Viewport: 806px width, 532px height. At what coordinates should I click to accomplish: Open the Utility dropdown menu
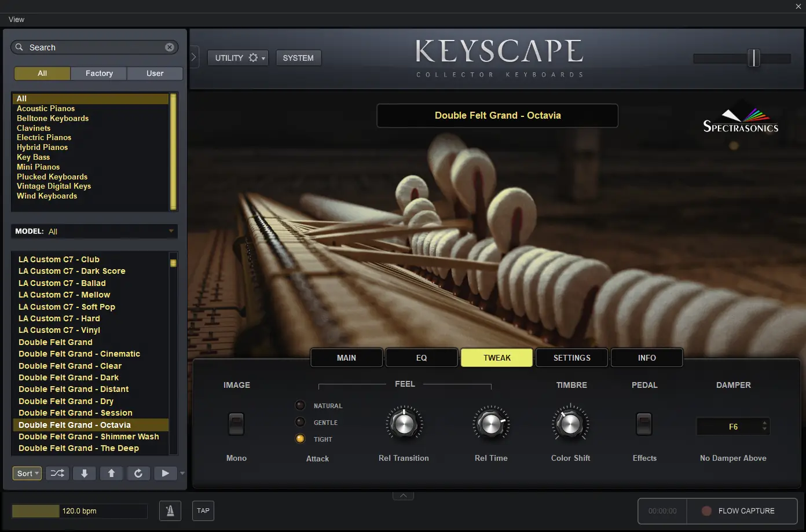coord(238,58)
